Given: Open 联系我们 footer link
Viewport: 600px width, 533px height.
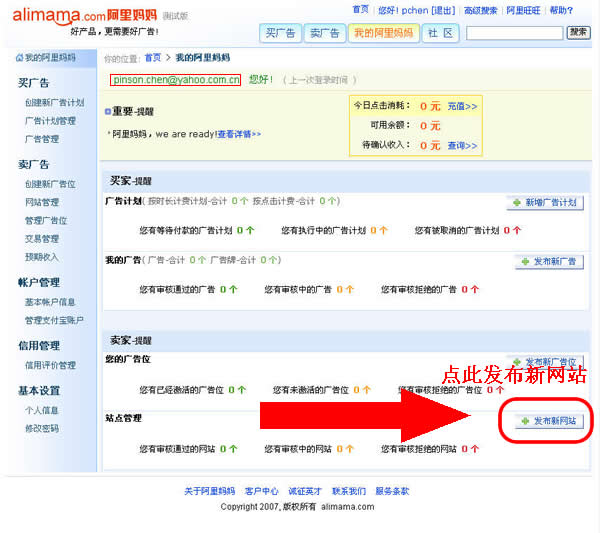Looking at the screenshot, I should point(349,491).
